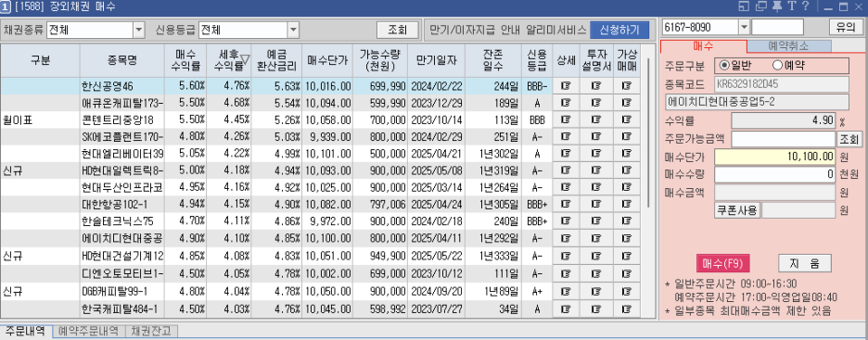Viewport: 868px width, 340px height.
Task: Click the 매수수량 quantity input field
Action: pyautogui.click(x=775, y=175)
